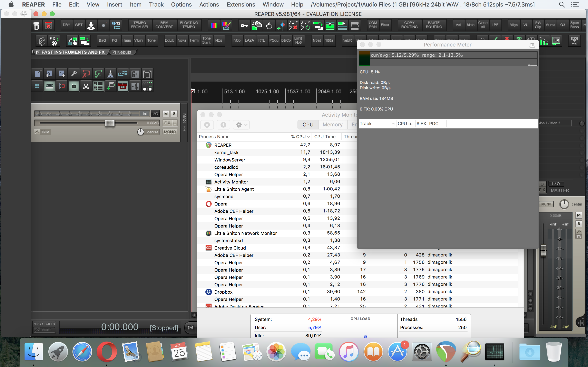Mute the master track with M button
Image resolution: width=588 pixels, height=367 pixels.
166,114
